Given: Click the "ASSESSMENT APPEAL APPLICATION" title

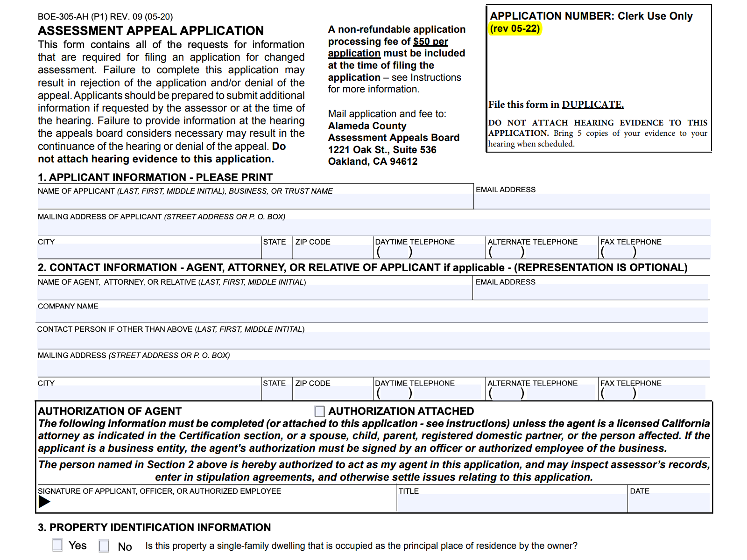Looking at the screenshot, I should tap(151, 31).
